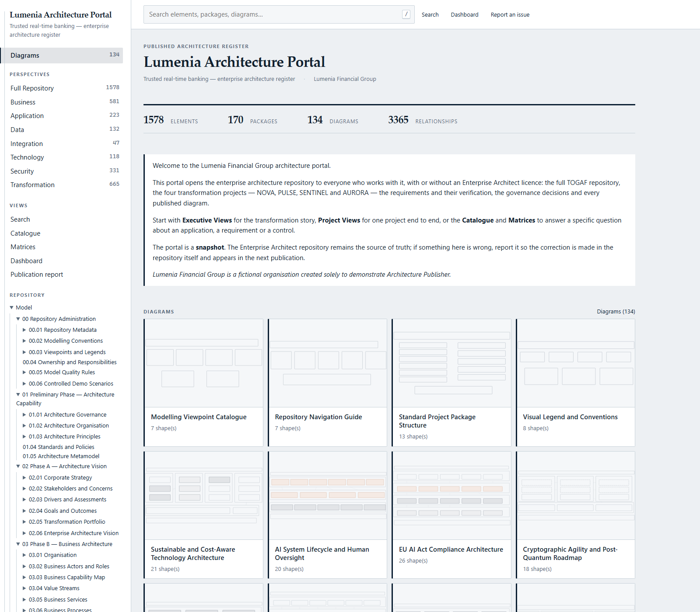
Task: Select 01.04 Standards and Policies
Action: click(59, 447)
